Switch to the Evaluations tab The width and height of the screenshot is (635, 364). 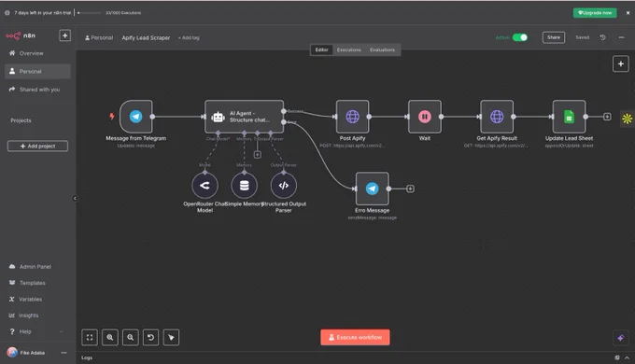coord(382,49)
